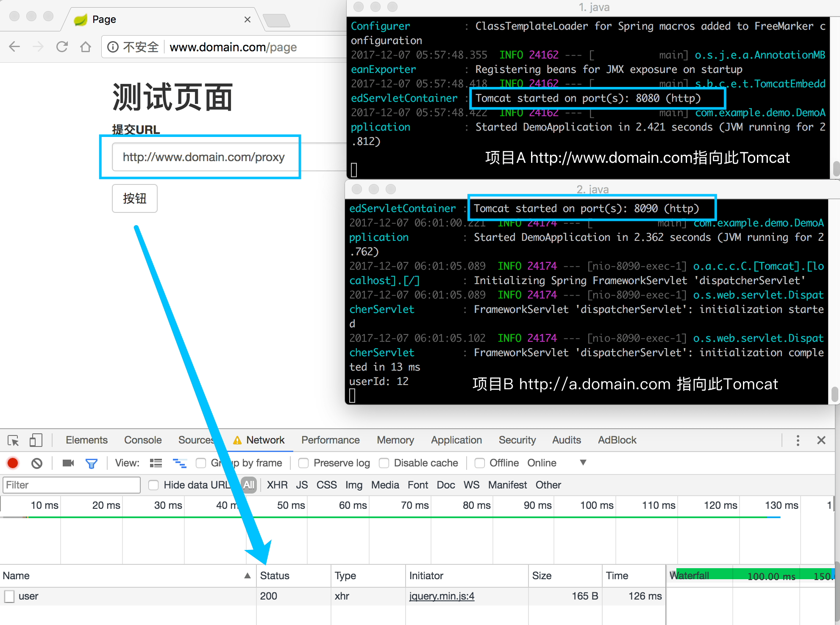Select the checkbox icon beside user request
The height and width of the screenshot is (625, 840).
click(x=9, y=597)
